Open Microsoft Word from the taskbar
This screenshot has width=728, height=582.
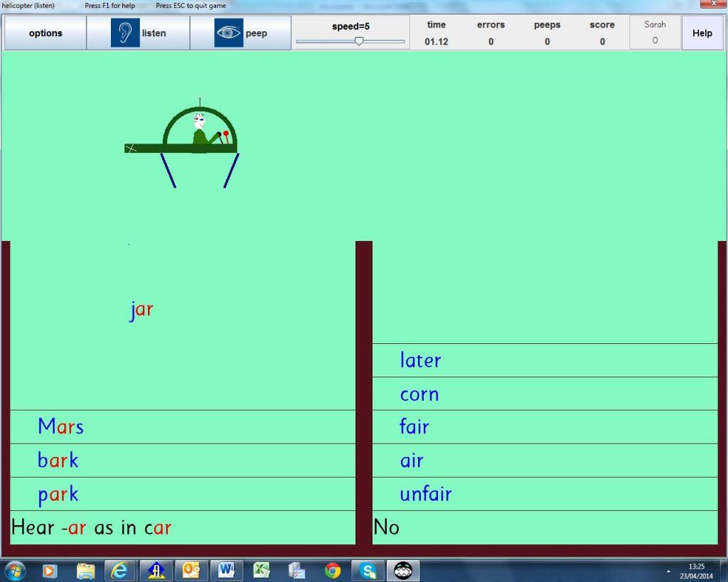(225, 570)
